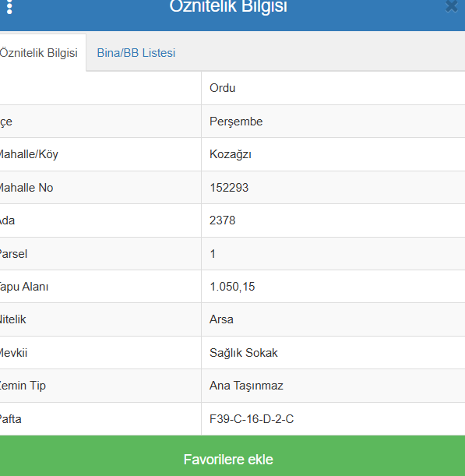Click the Ordu province value cell
This screenshot has height=476, width=465.
pos(333,88)
